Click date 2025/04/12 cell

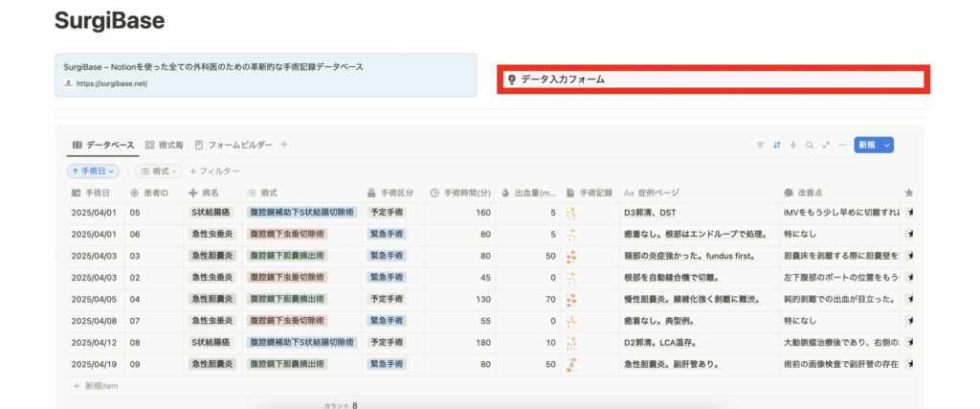pos(96,342)
